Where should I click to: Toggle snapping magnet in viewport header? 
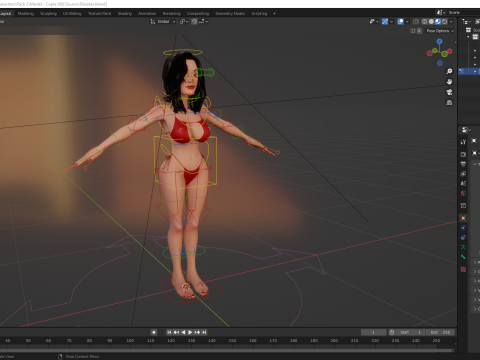(x=194, y=21)
